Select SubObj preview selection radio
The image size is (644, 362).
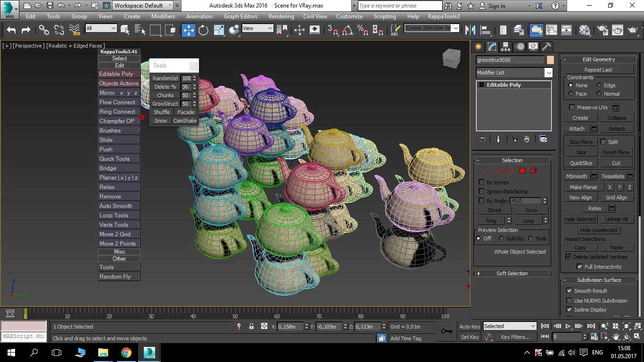pyautogui.click(x=501, y=239)
